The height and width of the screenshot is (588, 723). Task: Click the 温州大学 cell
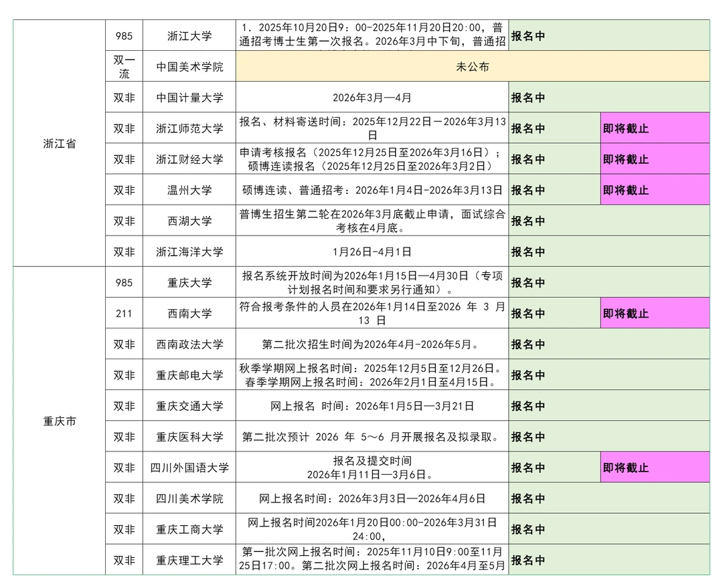[x=189, y=190]
